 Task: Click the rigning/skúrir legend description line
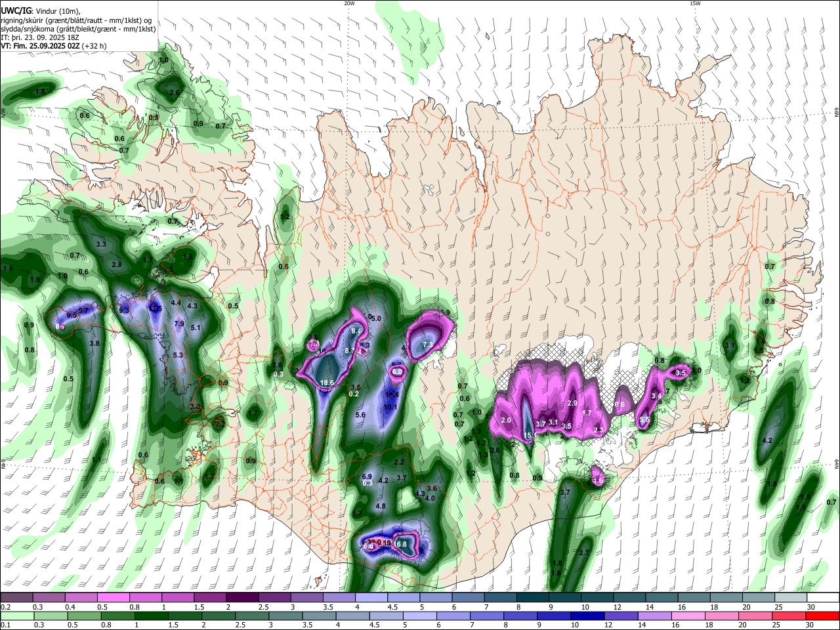pos(76,20)
